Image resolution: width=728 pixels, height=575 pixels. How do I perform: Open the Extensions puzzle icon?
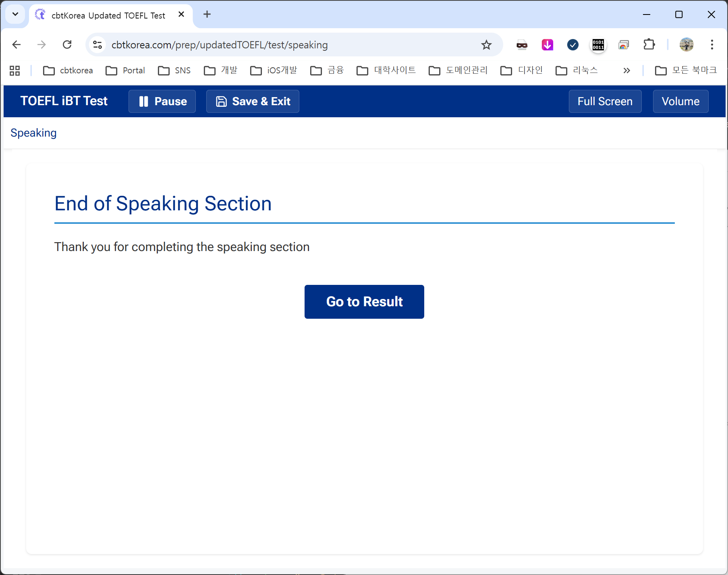[649, 45]
